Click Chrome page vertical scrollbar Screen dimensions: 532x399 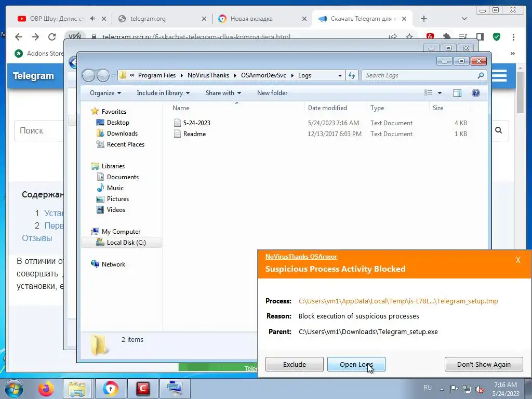(x=521, y=92)
